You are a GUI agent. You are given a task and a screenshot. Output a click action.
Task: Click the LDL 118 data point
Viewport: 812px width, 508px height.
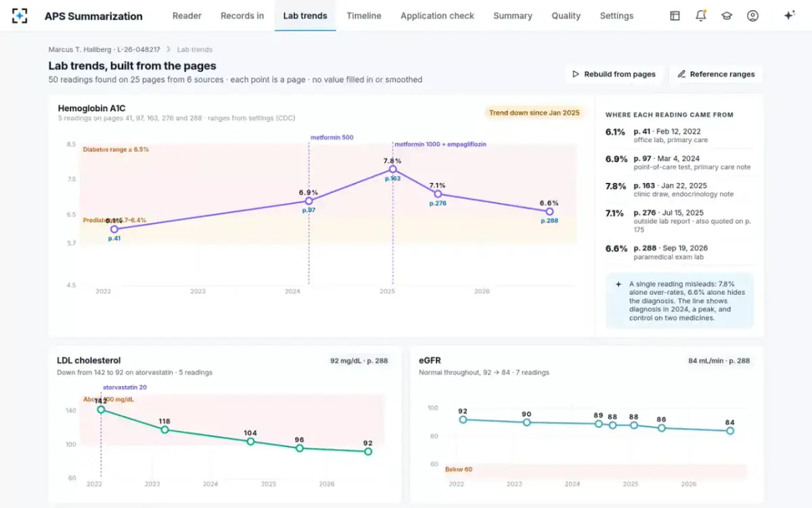[x=164, y=429]
